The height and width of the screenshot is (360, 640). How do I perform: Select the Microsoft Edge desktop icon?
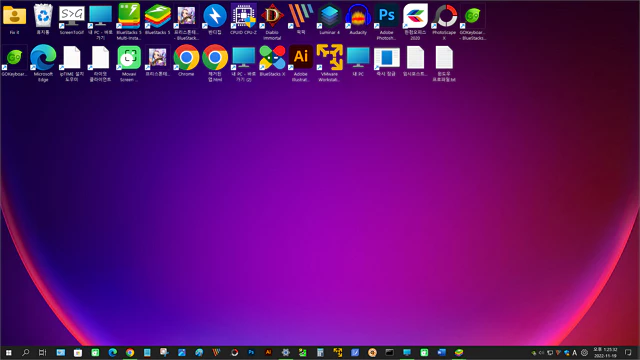(x=43, y=63)
